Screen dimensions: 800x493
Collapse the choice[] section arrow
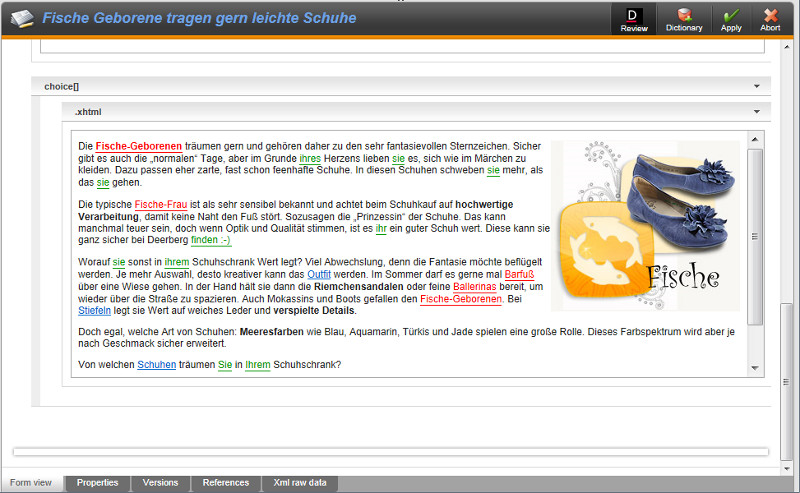756,87
